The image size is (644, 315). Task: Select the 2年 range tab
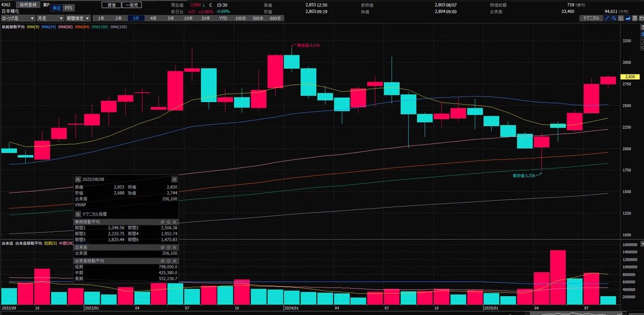click(x=119, y=18)
